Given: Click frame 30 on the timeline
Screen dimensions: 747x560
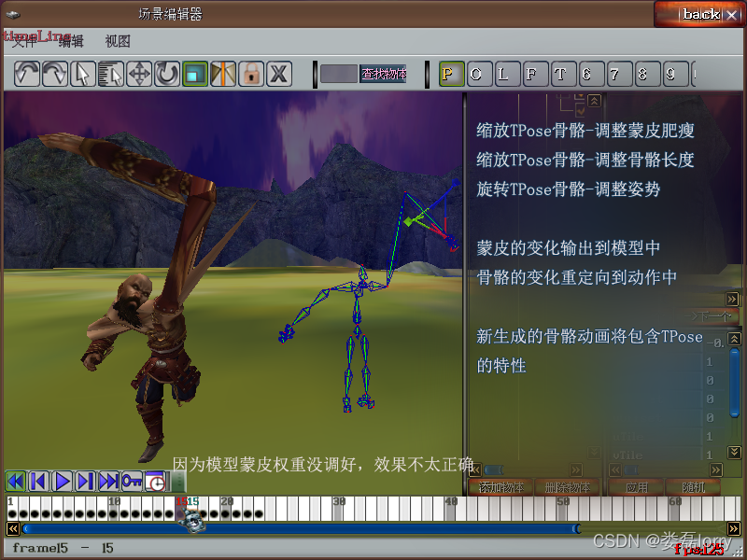Looking at the screenshot, I should click(x=339, y=508).
